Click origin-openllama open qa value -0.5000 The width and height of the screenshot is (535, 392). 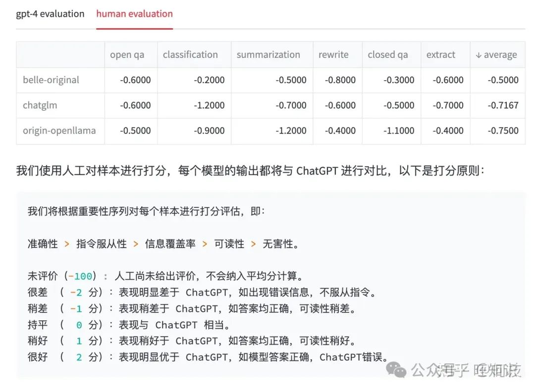[135, 131]
